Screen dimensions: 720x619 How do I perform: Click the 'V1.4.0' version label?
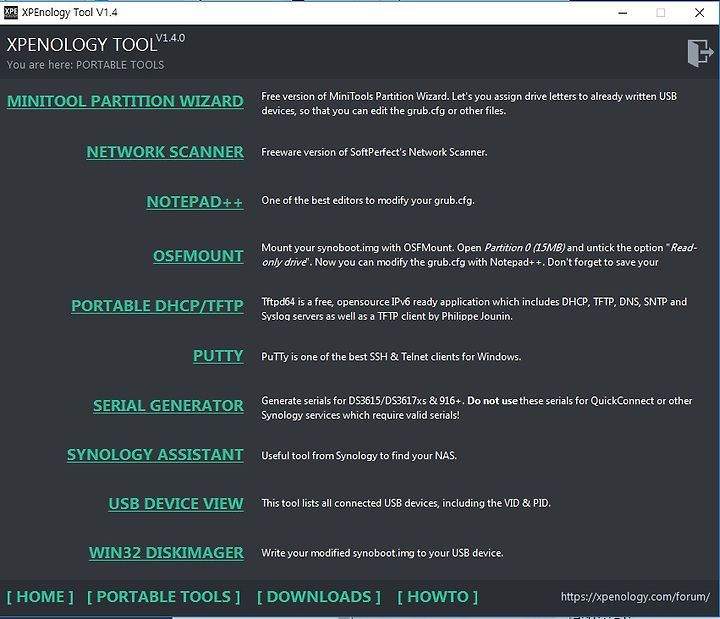170,38
